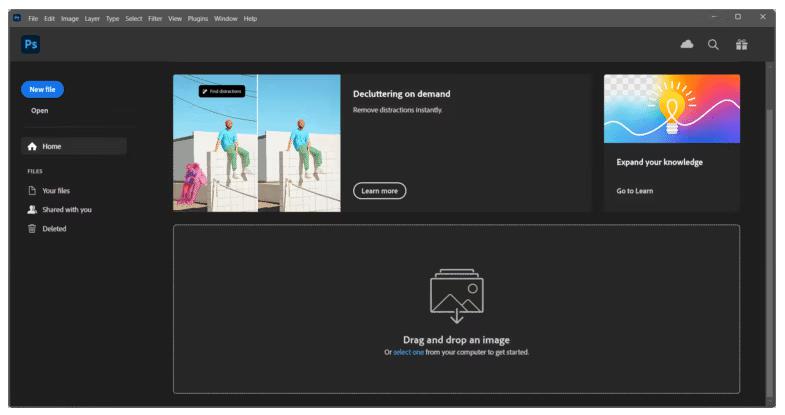Open the What's New gift icon
Image resolution: width=785 pixels, height=415 pixels.
tap(741, 44)
